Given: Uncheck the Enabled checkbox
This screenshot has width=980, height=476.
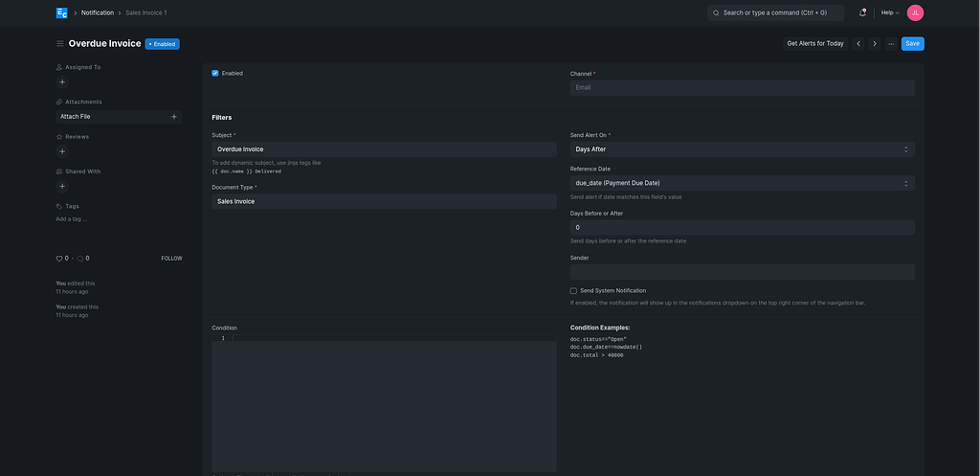Looking at the screenshot, I should (215, 73).
